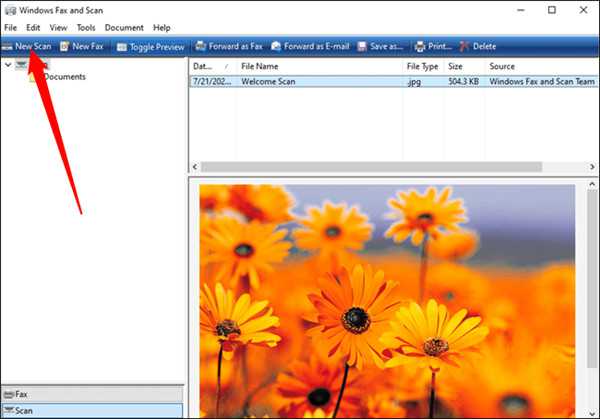The image size is (600, 419).
Task: Click the .jpg file type cell
Action: coord(414,82)
